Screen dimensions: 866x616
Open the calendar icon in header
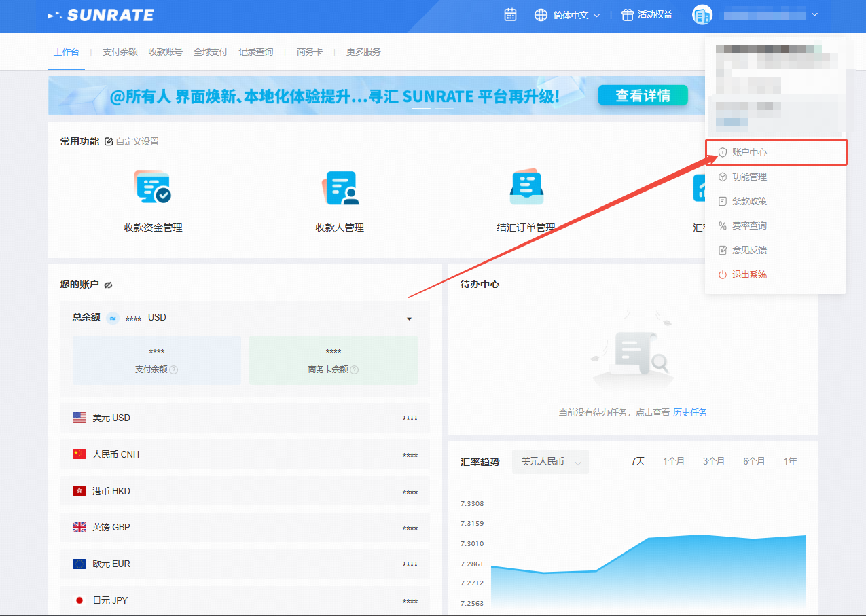click(510, 14)
